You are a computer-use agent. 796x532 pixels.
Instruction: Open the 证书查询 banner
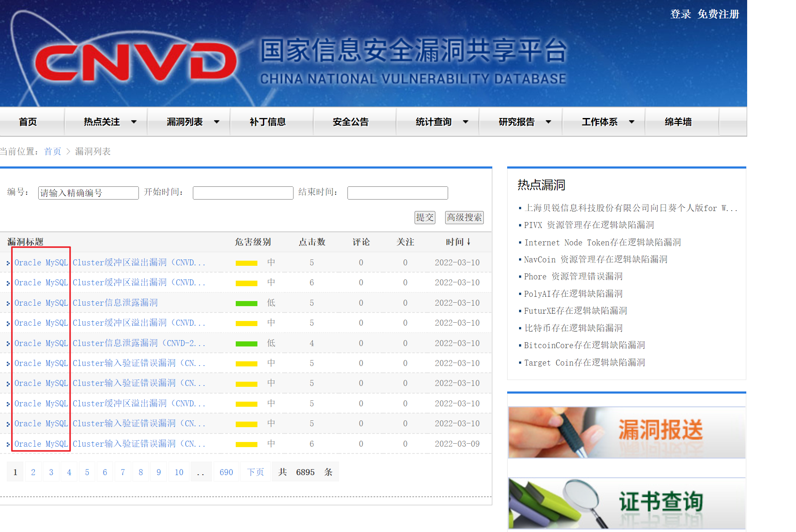tap(627, 503)
